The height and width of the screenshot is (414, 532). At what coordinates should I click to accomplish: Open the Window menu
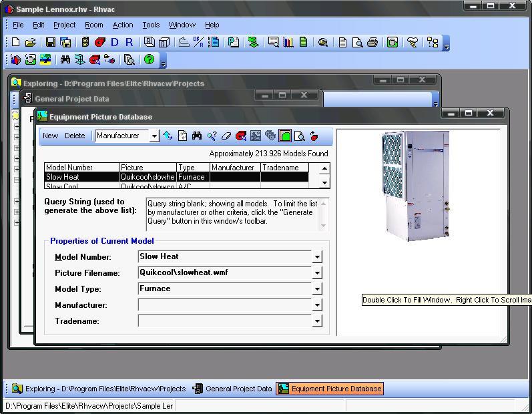tap(182, 25)
